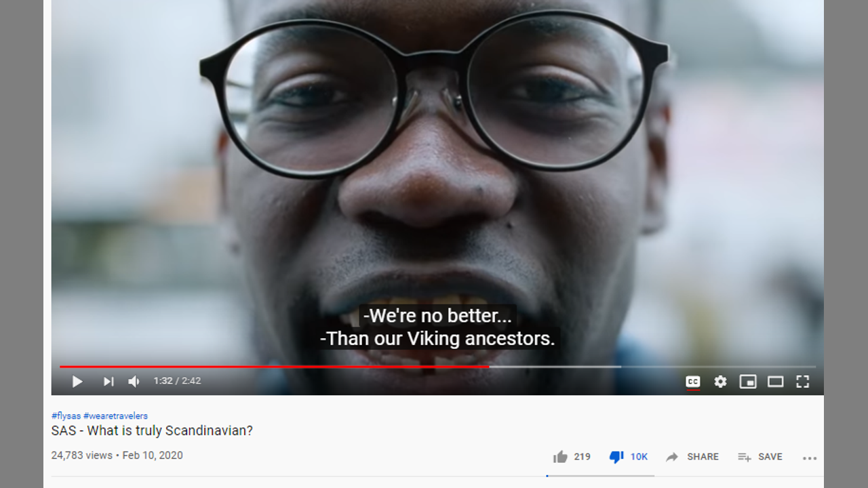Enable miniplayer mode

click(x=748, y=382)
